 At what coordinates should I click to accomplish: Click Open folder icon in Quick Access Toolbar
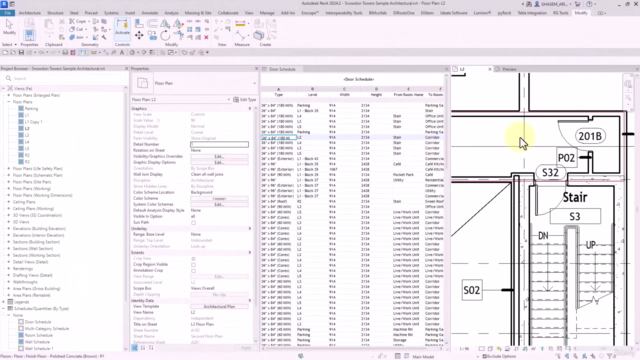(x=13, y=53)
